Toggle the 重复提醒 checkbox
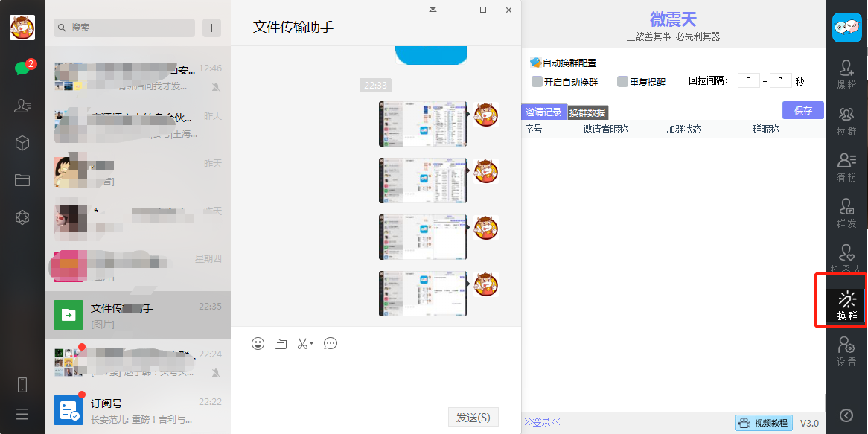This screenshot has width=868, height=434. [x=623, y=82]
